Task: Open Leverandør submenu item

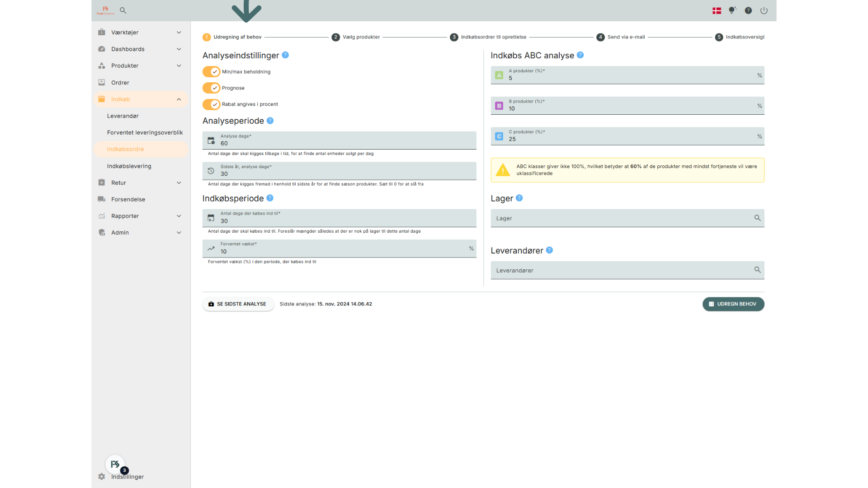Action: 141,116
